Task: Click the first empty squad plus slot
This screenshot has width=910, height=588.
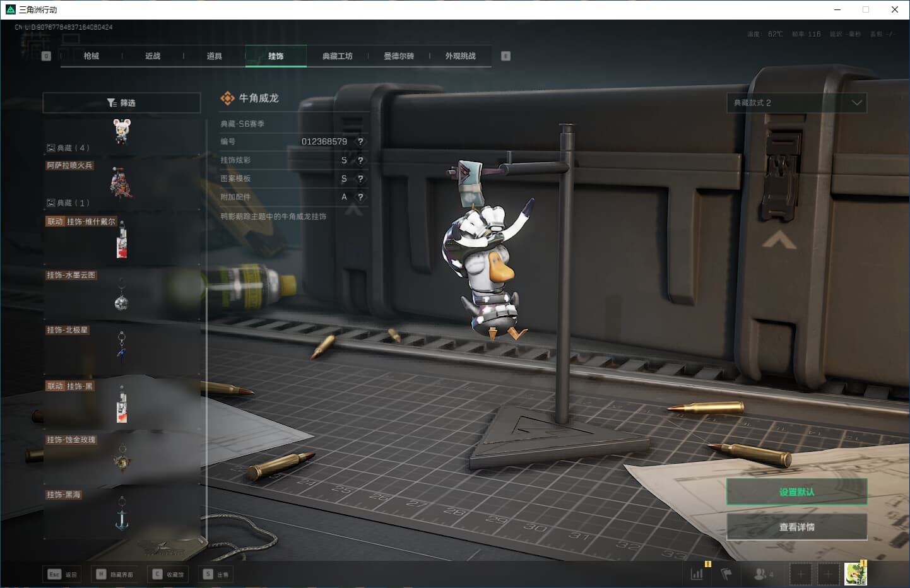Action: click(800, 574)
